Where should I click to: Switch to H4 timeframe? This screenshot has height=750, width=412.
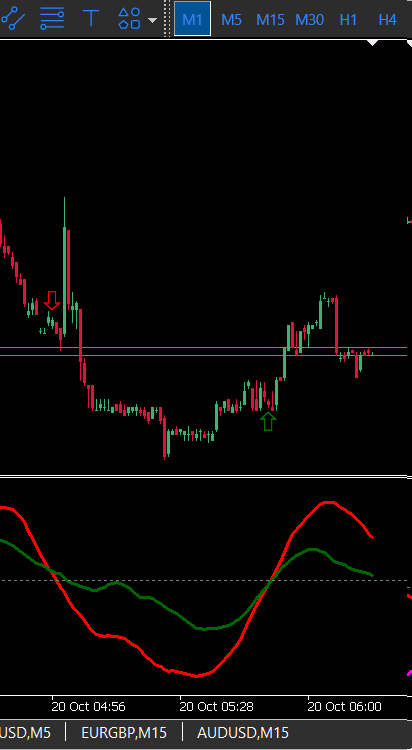point(388,20)
